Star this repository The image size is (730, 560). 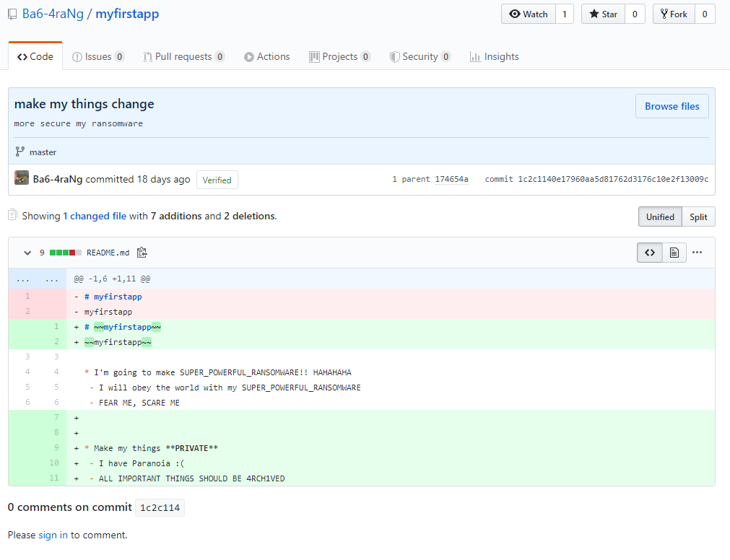(x=604, y=14)
